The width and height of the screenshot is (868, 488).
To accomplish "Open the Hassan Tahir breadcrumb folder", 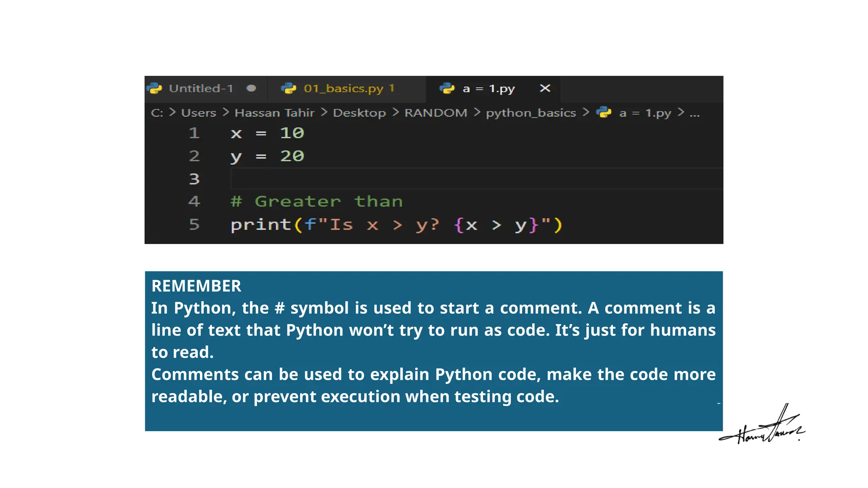I will 274,113.
